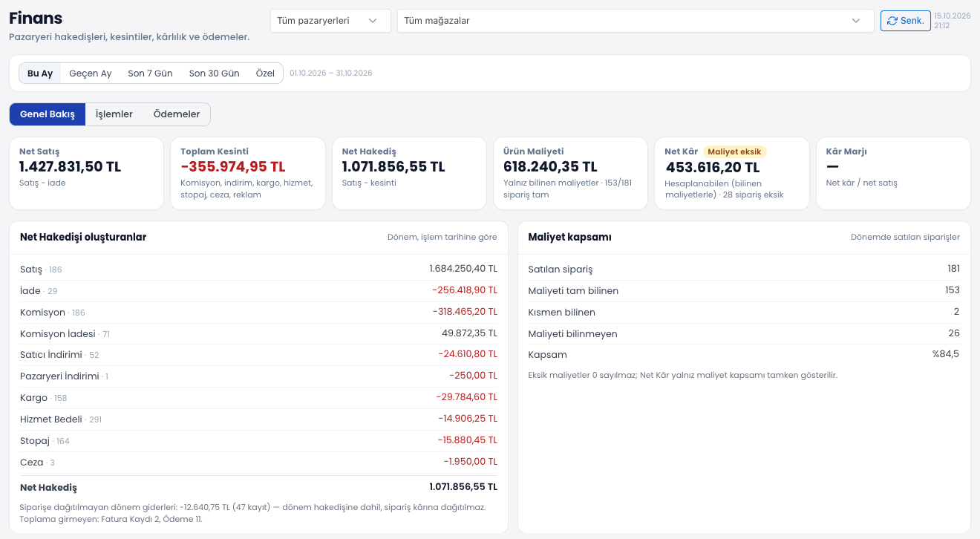The image size is (980, 539).
Task: Click Kargo row amount -29.784,60 TL
Action: [x=467, y=397]
